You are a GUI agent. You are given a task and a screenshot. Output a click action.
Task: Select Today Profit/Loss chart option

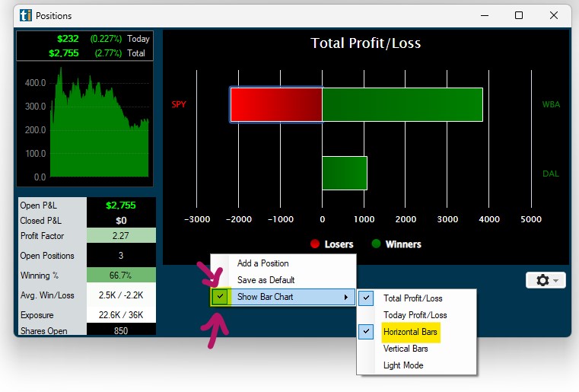415,315
